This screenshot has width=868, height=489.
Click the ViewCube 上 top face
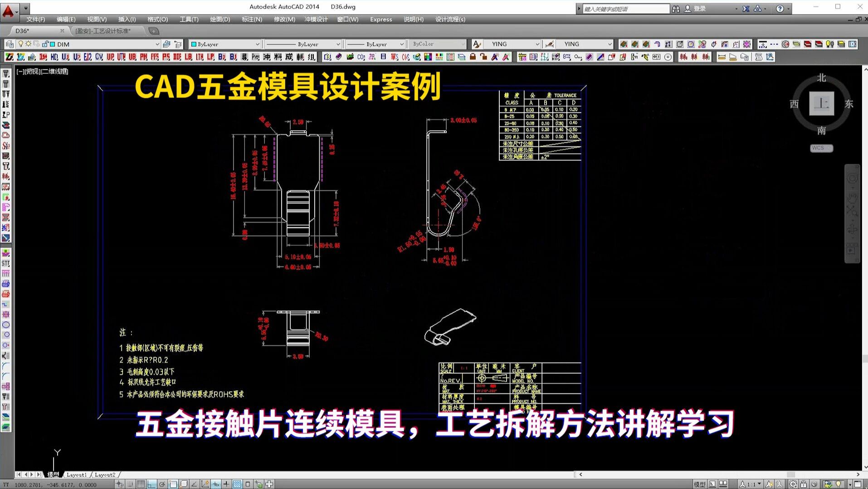[821, 104]
